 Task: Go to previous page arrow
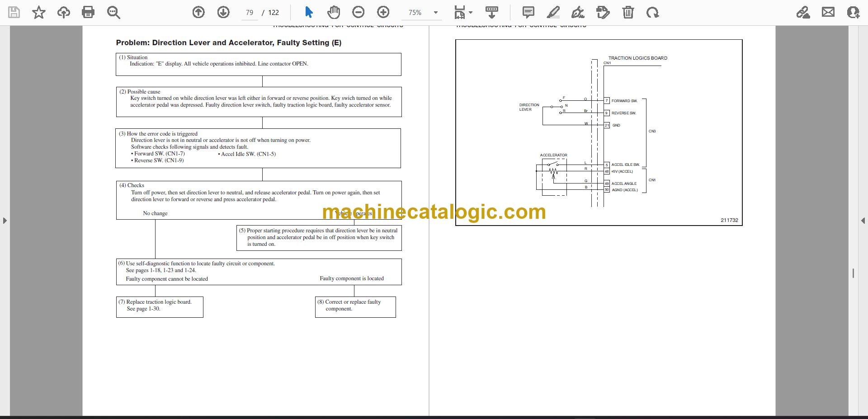[x=198, y=12]
